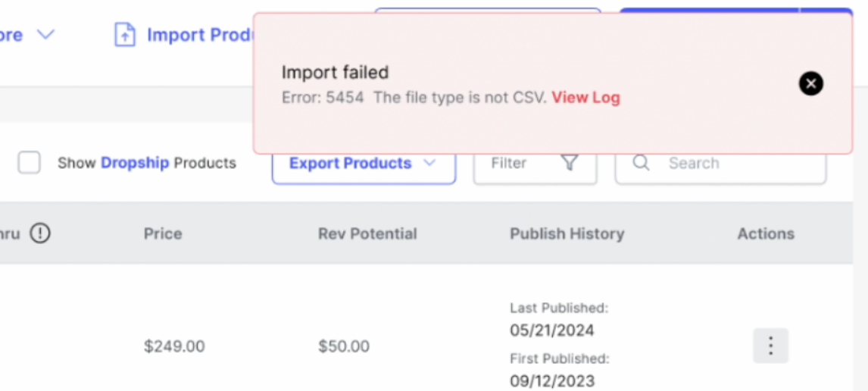Select the $249.00 price cell

pos(174,346)
